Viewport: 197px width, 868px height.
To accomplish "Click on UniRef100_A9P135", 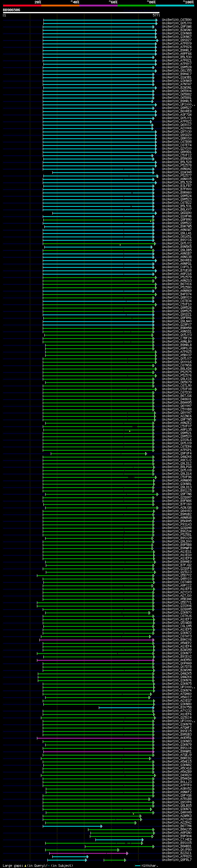I will click(177, 430).
